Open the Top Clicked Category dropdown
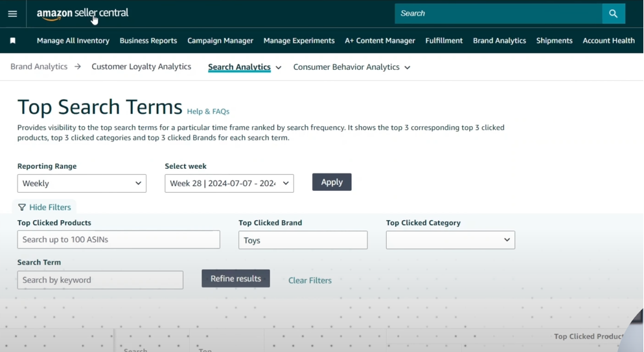Viewport: 644px width, 352px height. tap(450, 240)
